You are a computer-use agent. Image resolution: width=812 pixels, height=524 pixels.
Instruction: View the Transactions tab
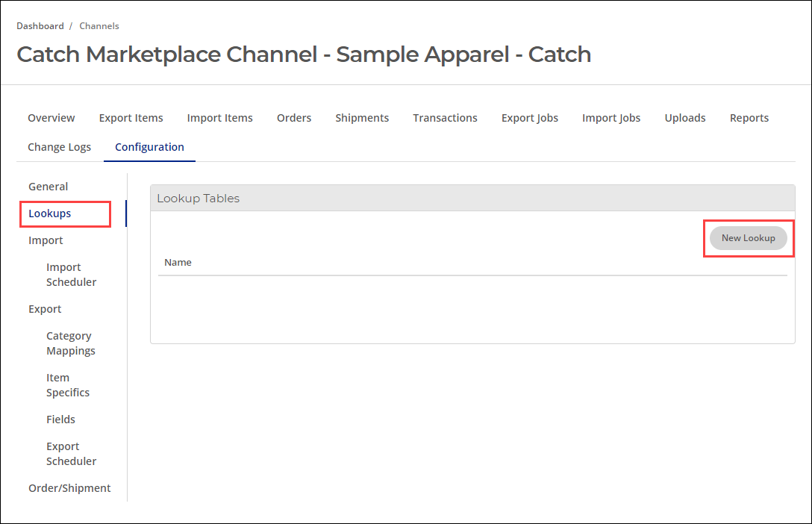click(x=445, y=118)
